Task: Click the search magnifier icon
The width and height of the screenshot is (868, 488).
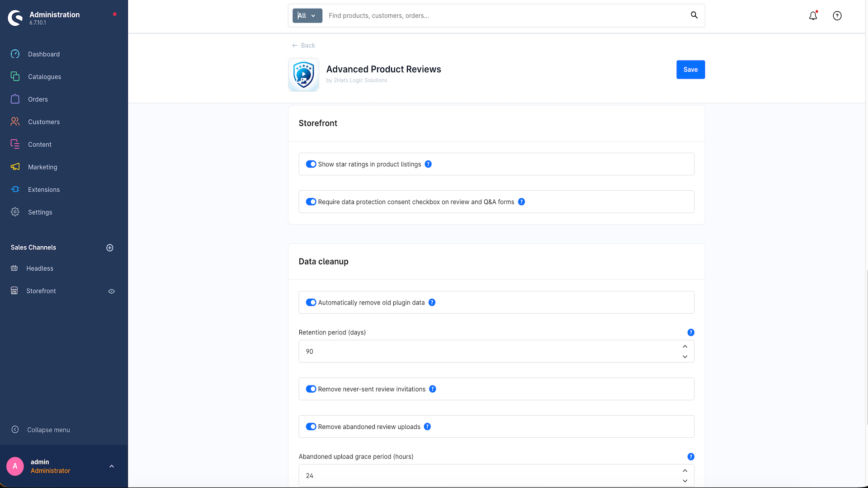Action: 694,15
